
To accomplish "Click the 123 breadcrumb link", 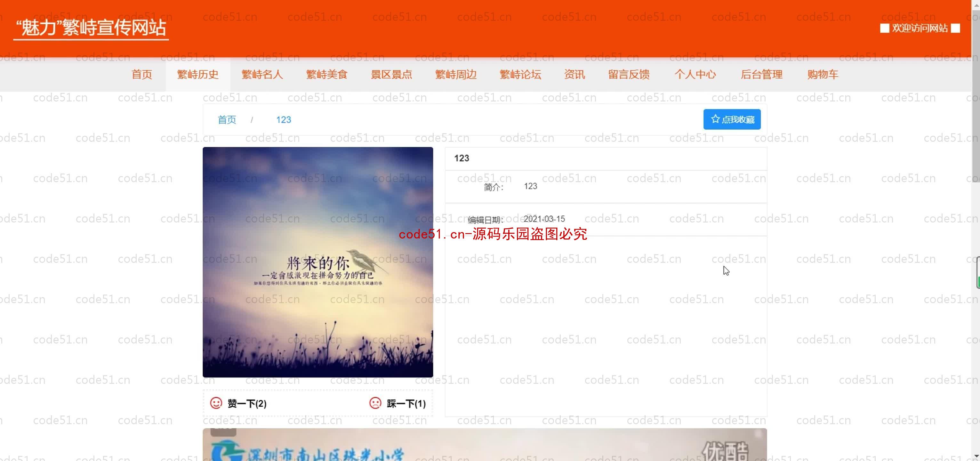I will coord(284,119).
